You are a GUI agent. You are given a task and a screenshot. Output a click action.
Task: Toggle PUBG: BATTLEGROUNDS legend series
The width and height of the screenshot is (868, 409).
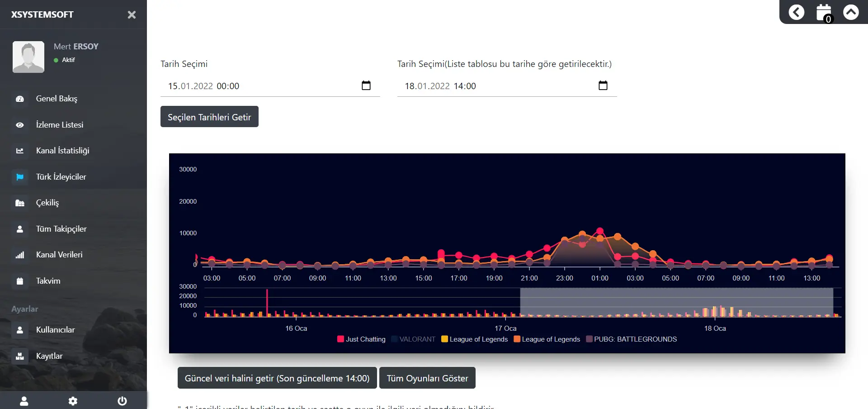(631, 339)
